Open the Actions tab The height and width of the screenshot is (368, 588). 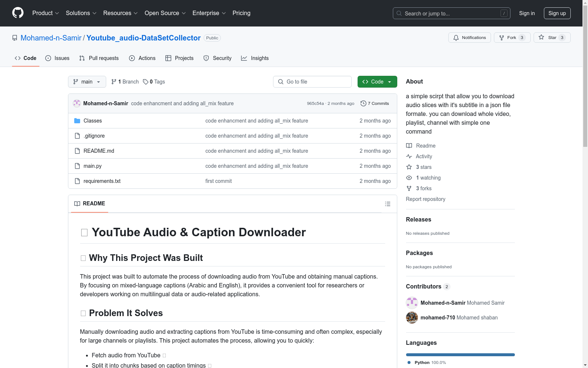pyautogui.click(x=142, y=58)
